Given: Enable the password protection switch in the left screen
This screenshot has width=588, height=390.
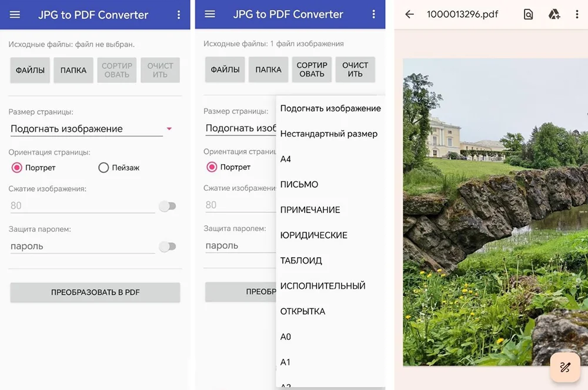Looking at the screenshot, I should (x=168, y=246).
